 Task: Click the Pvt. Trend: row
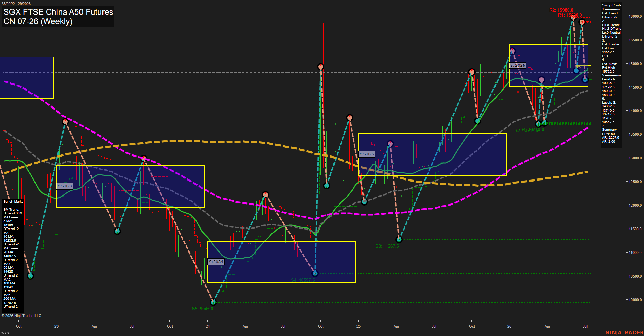[x=610, y=13]
